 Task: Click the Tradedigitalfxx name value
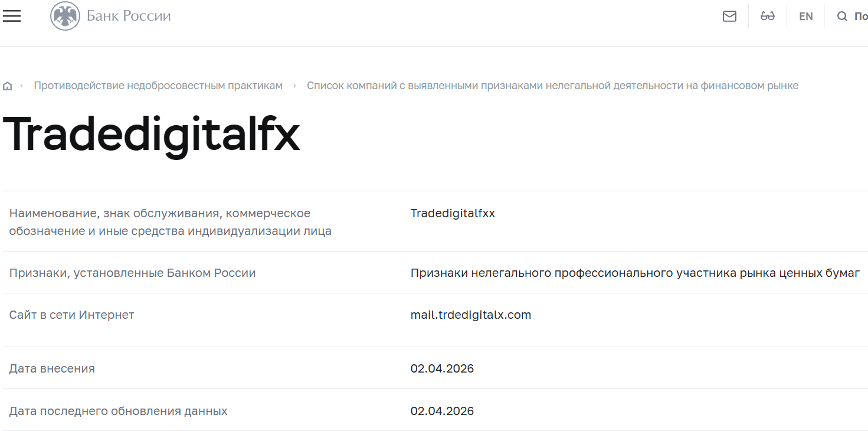(x=453, y=213)
